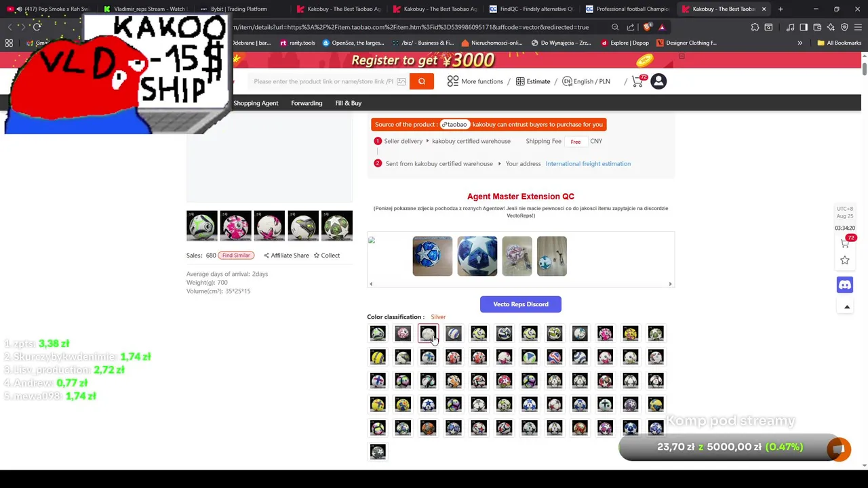Switch to the Vladimir_reps Stream tab

coord(146,9)
